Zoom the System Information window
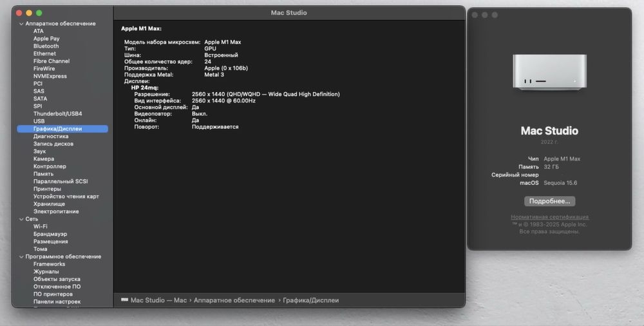The image size is (644, 326). (39, 13)
